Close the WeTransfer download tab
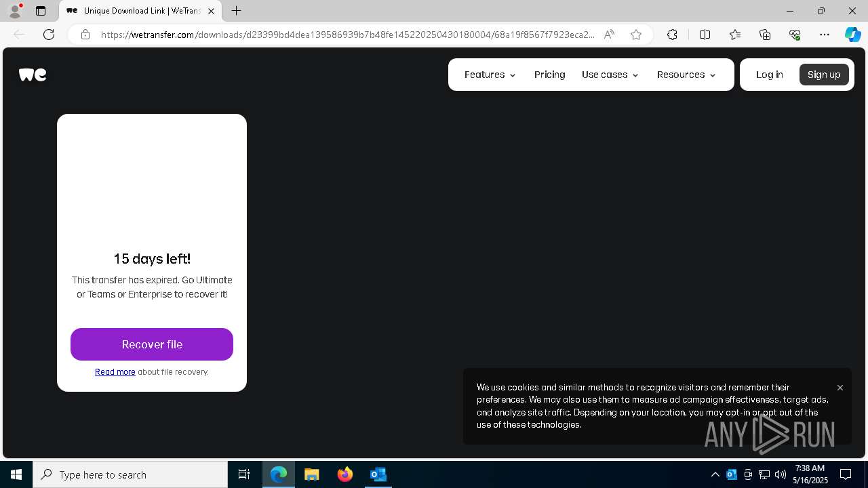The height and width of the screenshot is (488, 868). coord(211,11)
